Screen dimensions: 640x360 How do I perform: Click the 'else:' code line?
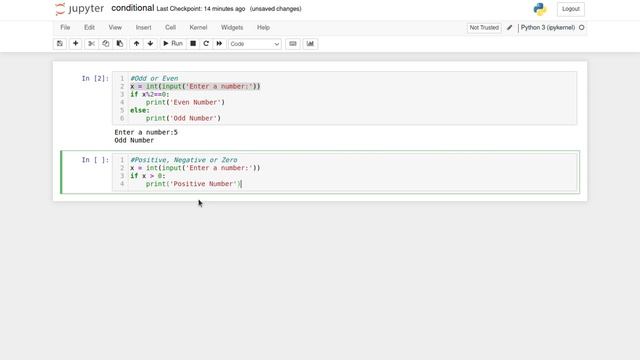coord(140,110)
